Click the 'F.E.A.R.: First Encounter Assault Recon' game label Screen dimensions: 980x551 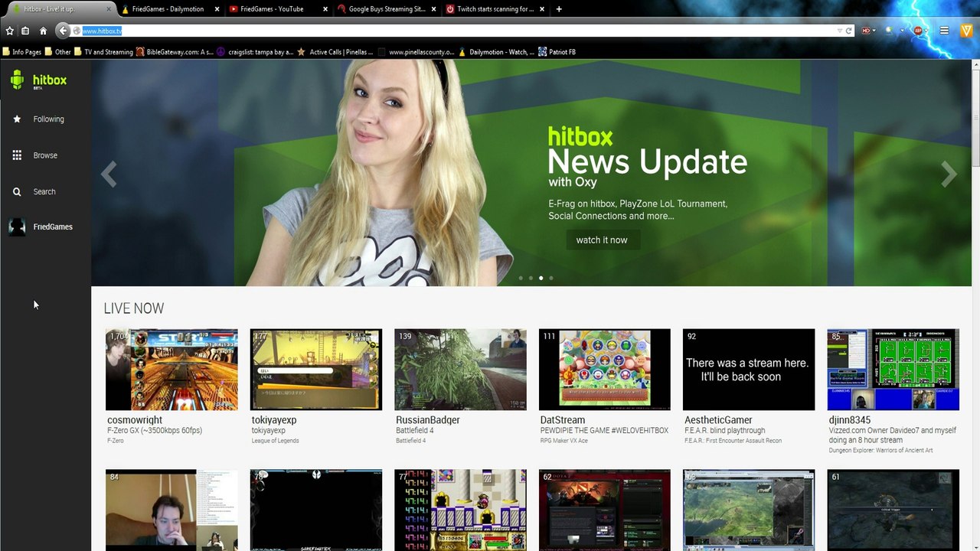[x=733, y=441]
